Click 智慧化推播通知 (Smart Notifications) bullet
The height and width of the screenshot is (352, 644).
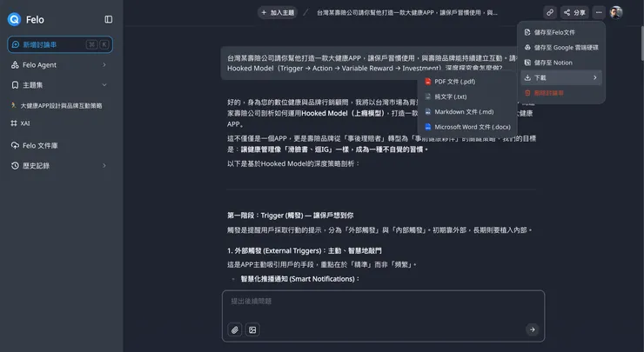300,279
